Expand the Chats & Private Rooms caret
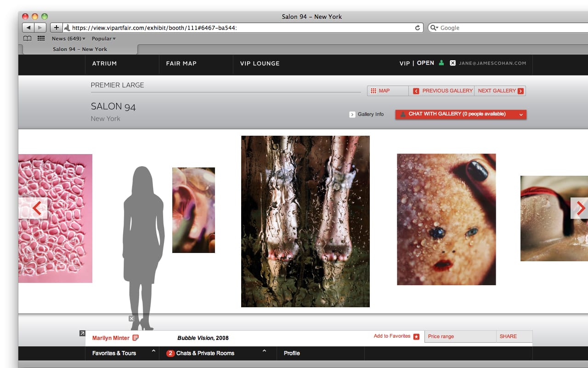This screenshot has height=368, width=588. click(264, 351)
